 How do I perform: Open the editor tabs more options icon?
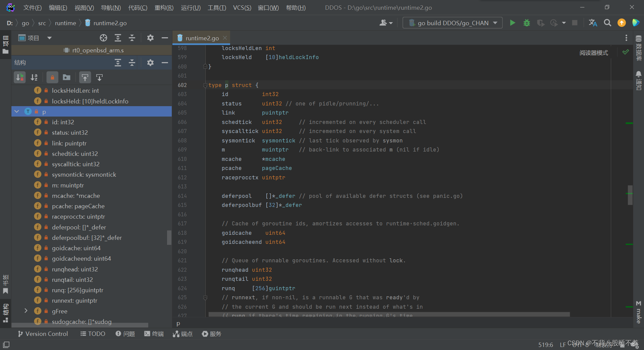626,38
